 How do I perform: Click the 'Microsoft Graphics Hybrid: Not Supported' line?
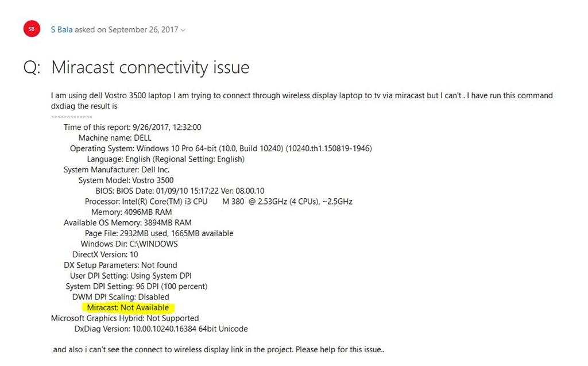coord(125,318)
